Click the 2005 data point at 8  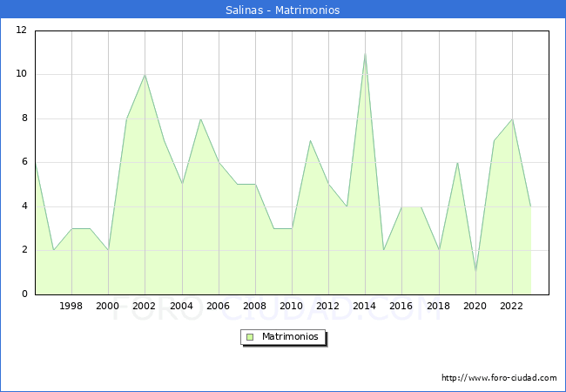200,118
